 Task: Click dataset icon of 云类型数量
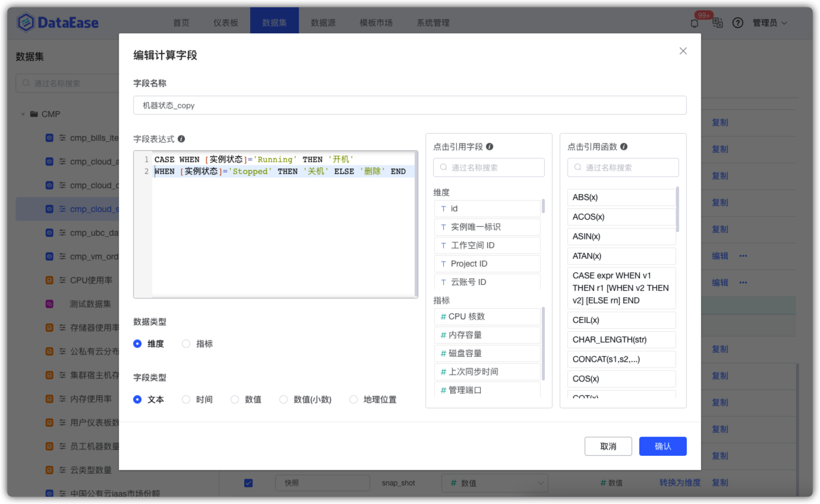[50, 470]
